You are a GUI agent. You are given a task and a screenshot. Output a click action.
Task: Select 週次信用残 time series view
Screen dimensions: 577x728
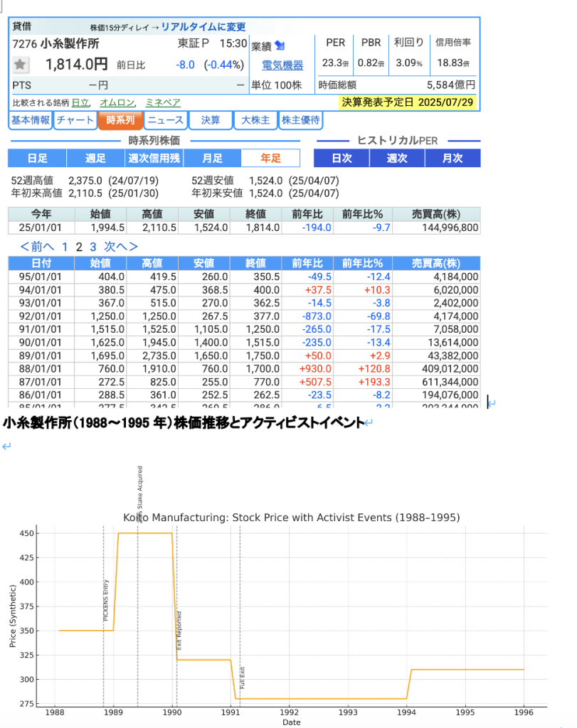point(154,158)
